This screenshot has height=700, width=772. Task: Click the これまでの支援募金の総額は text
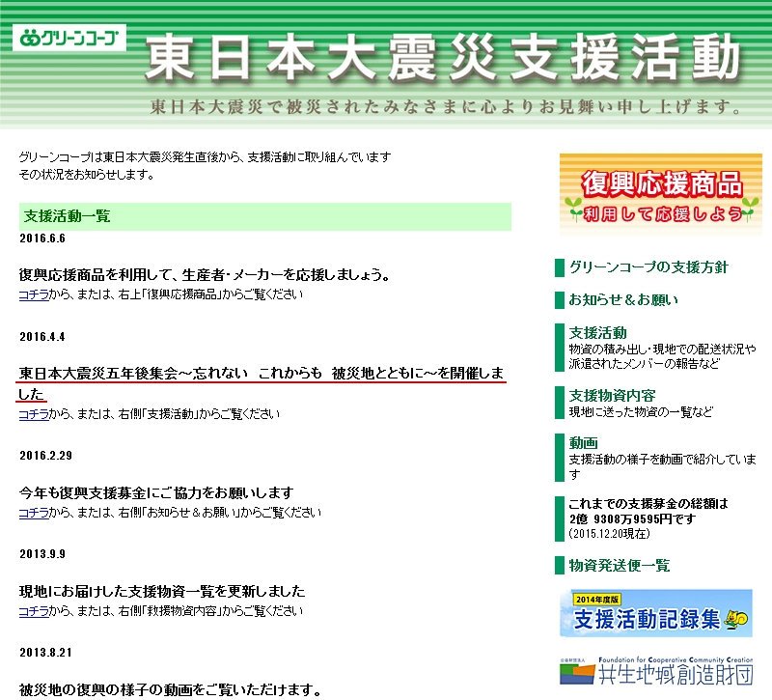648,504
